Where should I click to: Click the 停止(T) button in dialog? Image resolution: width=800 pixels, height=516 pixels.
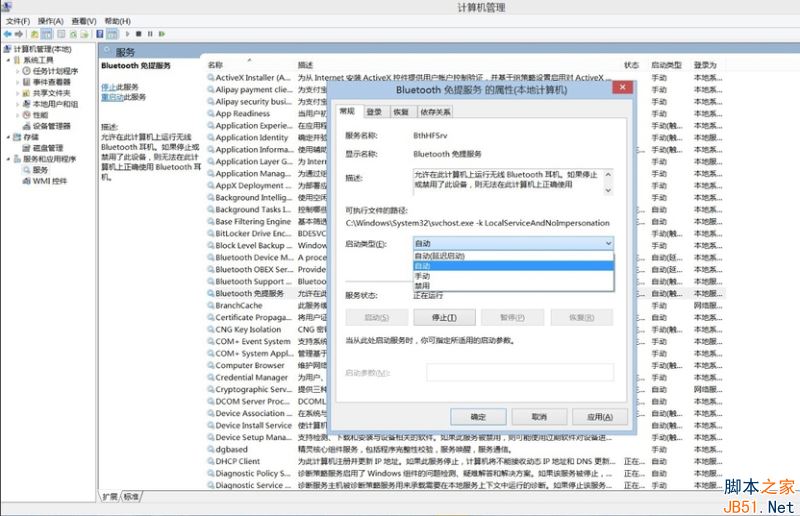click(x=444, y=317)
